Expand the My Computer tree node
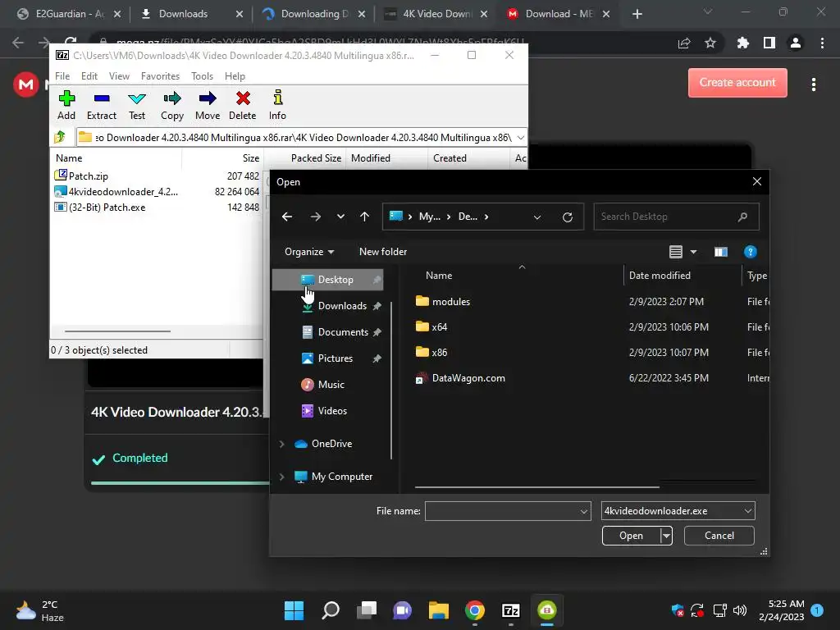 click(x=282, y=477)
